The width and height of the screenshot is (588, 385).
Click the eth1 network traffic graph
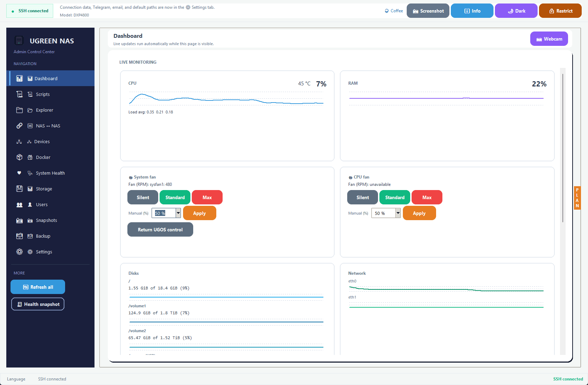coord(446,306)
